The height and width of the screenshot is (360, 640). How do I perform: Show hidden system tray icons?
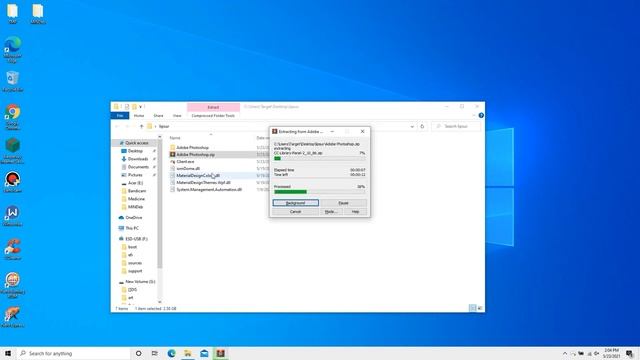[565, 353]
